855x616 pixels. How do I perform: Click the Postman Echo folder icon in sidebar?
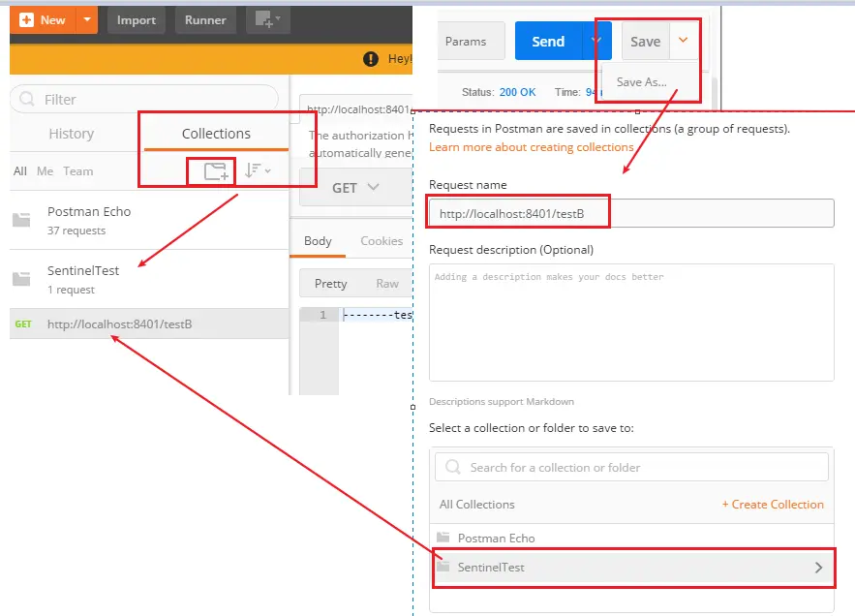(21, 220)
